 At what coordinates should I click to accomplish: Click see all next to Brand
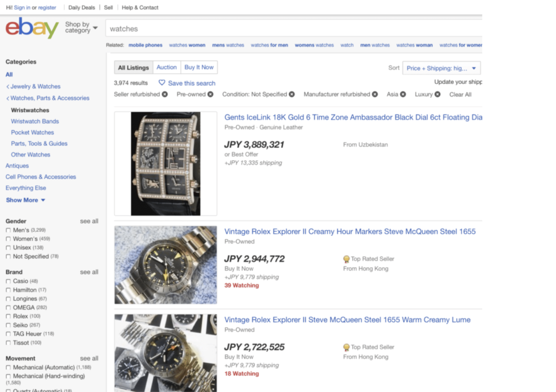[89, 272]
